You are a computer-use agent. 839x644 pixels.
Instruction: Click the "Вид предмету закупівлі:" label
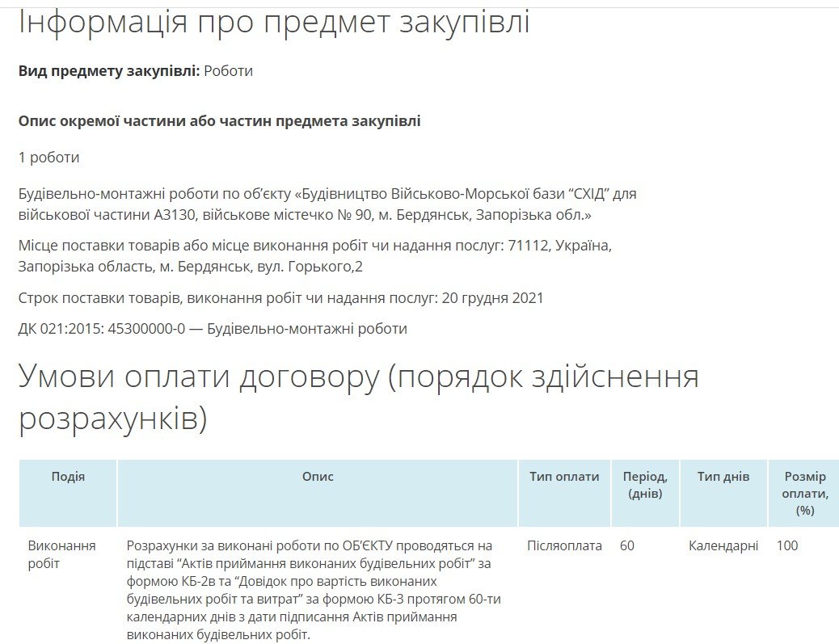click(108, 71)
